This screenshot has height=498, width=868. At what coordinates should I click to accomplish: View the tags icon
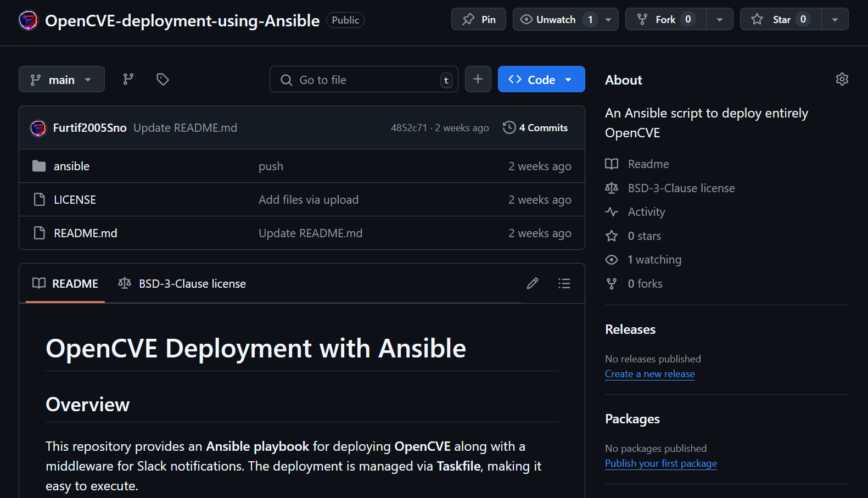(x=163, y=80)
